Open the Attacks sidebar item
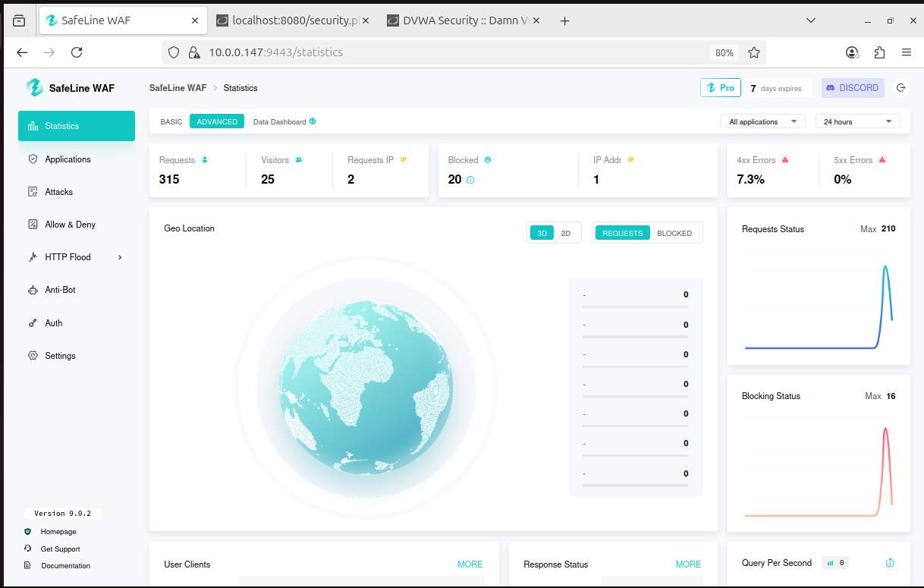 pos(77,192)
